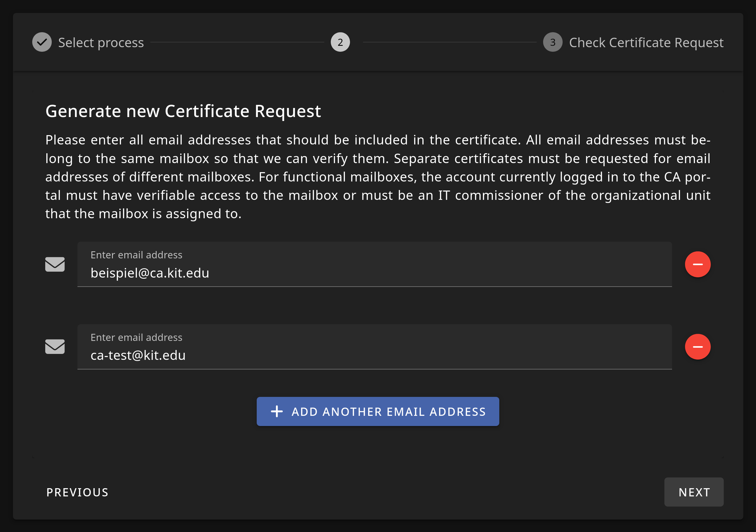Screen dimensions: 756x532
Task: Click the connector line between steps 2 and 3
Action: point(450,42)
